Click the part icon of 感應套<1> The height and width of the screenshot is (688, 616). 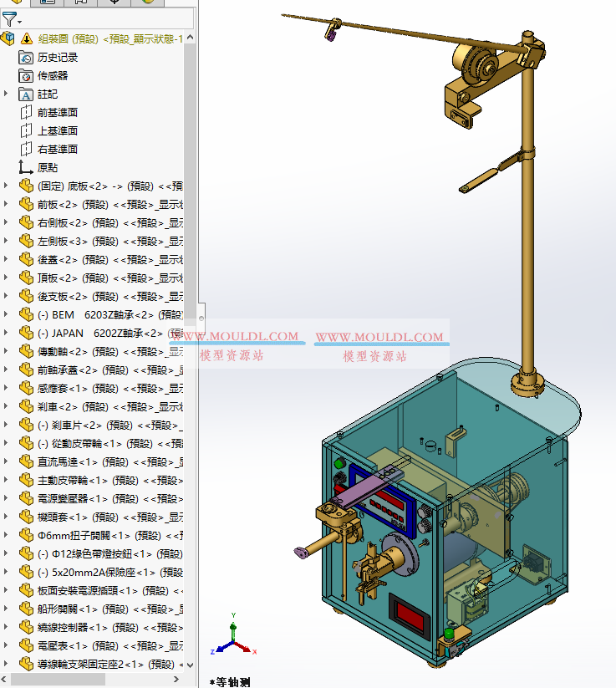point(26,389)
